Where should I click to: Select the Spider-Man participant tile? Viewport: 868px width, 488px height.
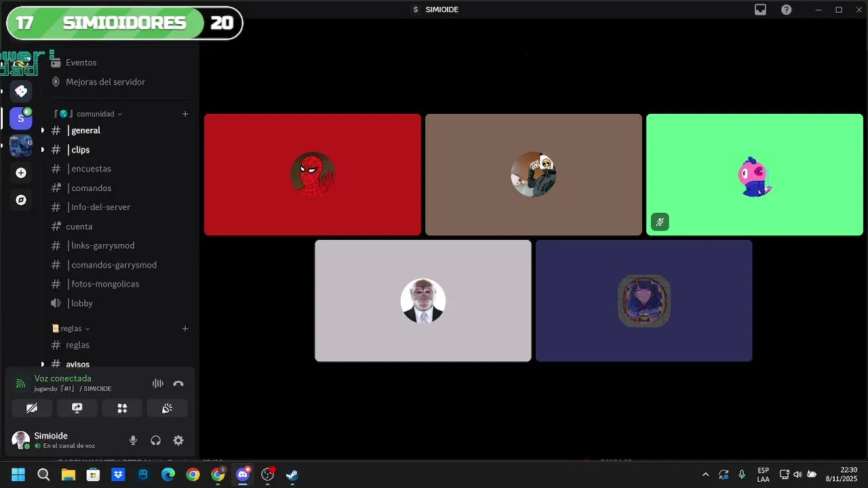point(313,175)
